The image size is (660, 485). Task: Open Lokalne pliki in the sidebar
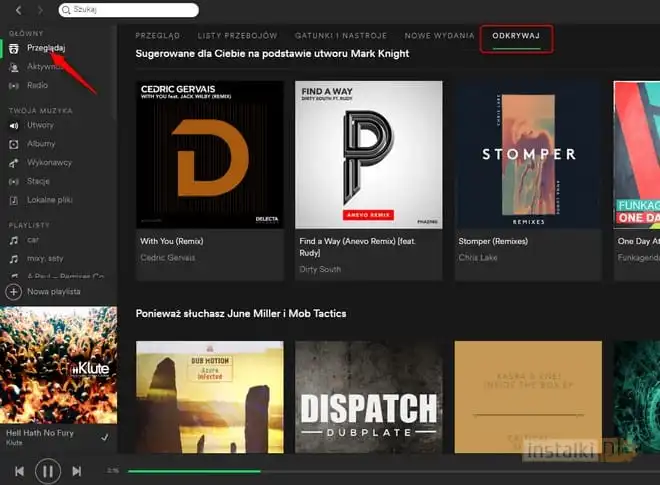click(x=50, y=200)
